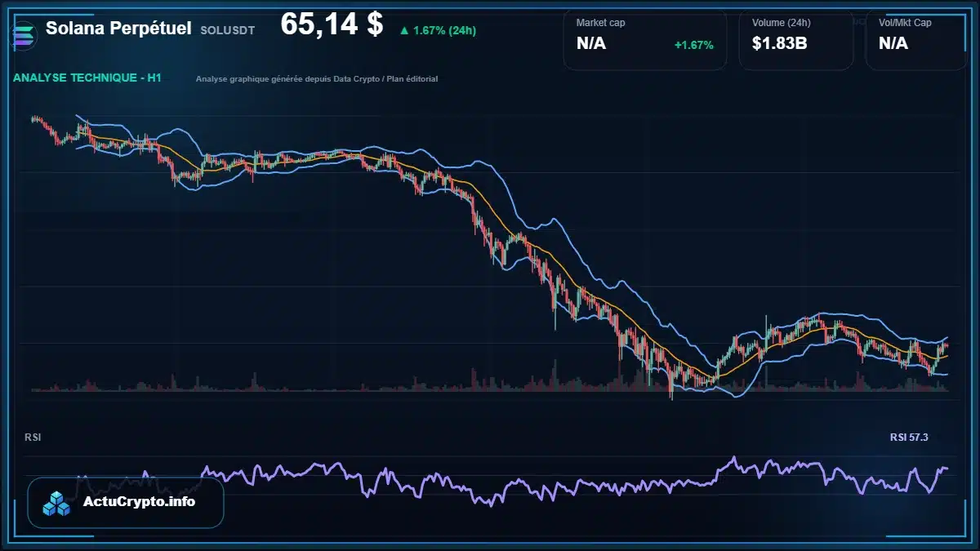
Task: Click the Analyse graphique générée subtitle text
Action: pyautogui.click(x=317, y=79)
